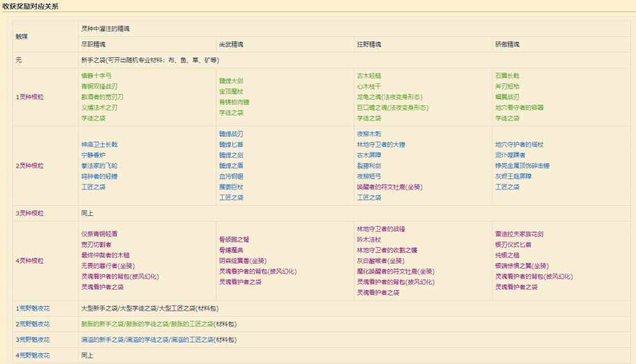Open the 神庙卫士长戟 item link
This screenshot has width=636, height=364.
pyautogui.click(x=99, y=145)
